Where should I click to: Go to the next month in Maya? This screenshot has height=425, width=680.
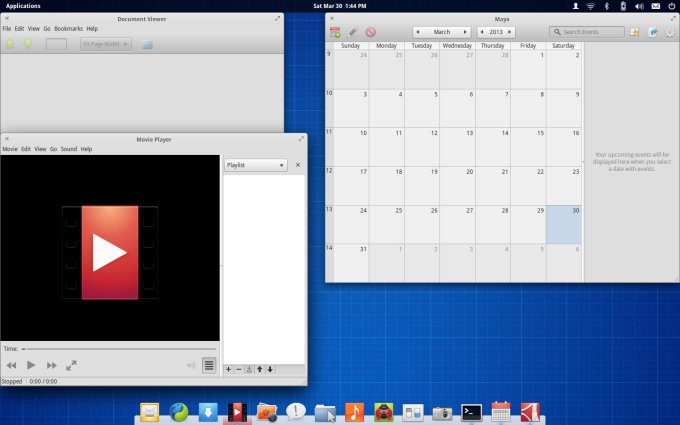[x=465, y=32]
